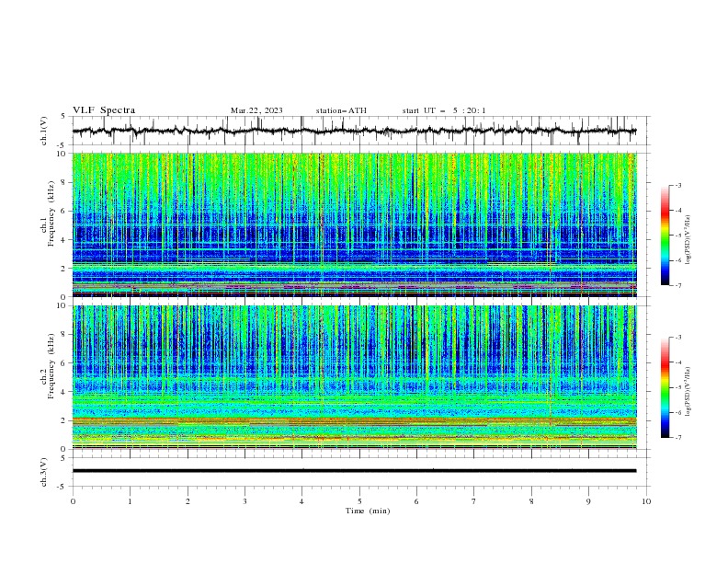Click the ch.3 flat waveform trace

click(x=355, y=471)
